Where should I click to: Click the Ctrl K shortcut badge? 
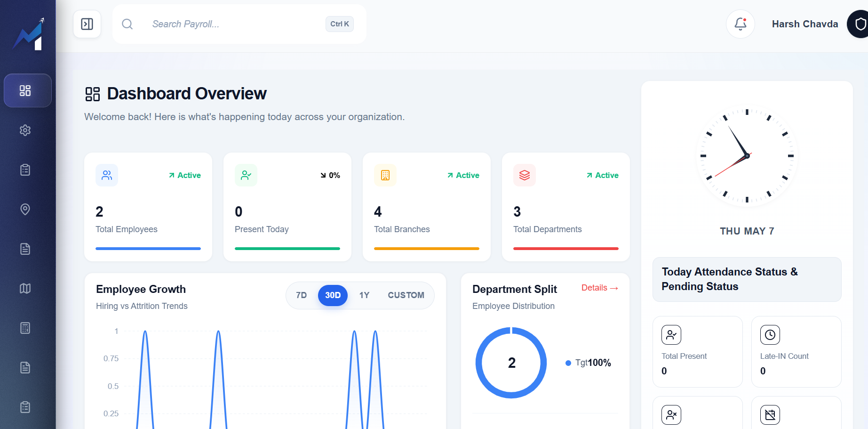(340, 24)
